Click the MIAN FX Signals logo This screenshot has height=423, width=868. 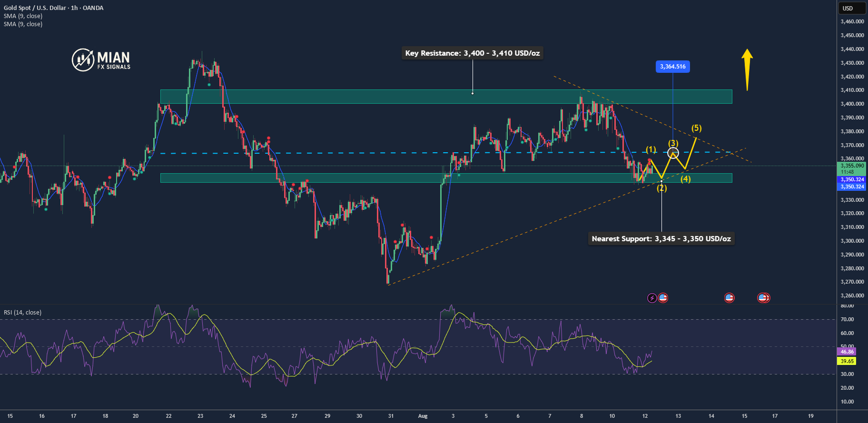click(101, 60)
